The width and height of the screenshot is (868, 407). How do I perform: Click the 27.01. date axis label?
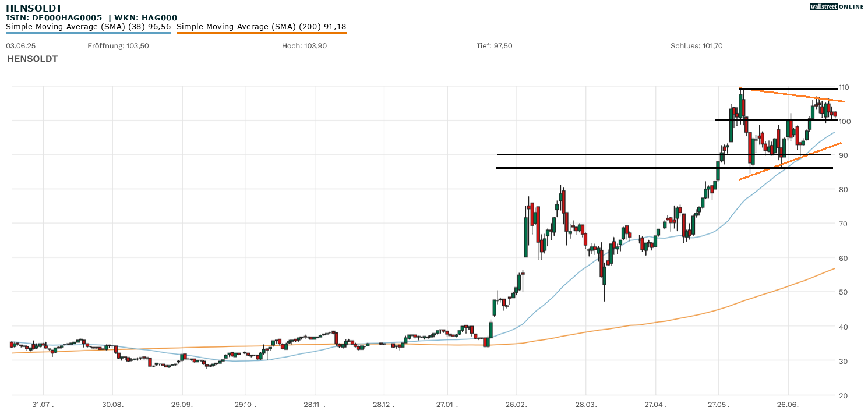pos(447,403)
